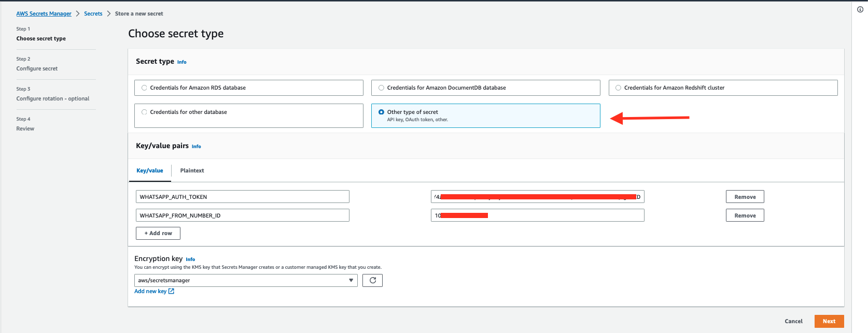Remove the WHATSAPP_FROM_NUMBER_ID row
868x333 pixels.
745,215
